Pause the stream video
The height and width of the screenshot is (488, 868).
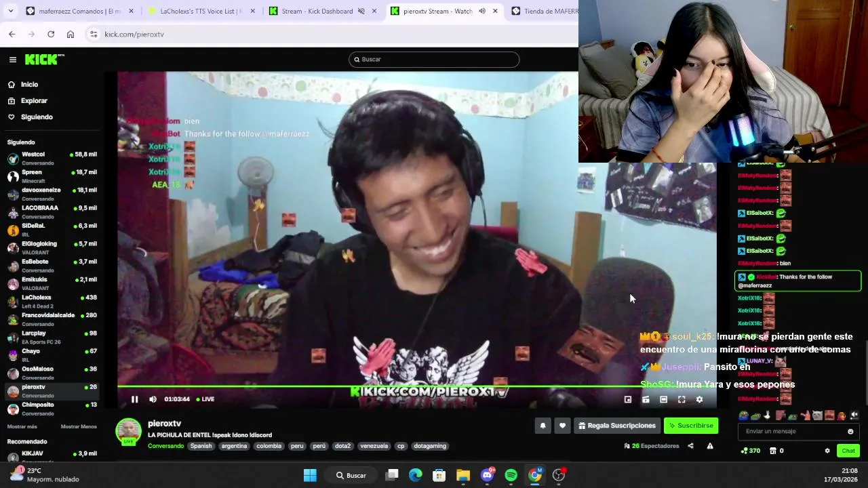(134, 399)
